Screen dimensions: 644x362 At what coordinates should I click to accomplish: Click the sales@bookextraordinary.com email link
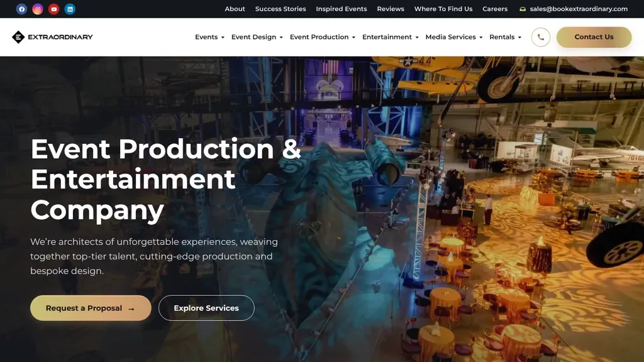[x=579, y=9]
